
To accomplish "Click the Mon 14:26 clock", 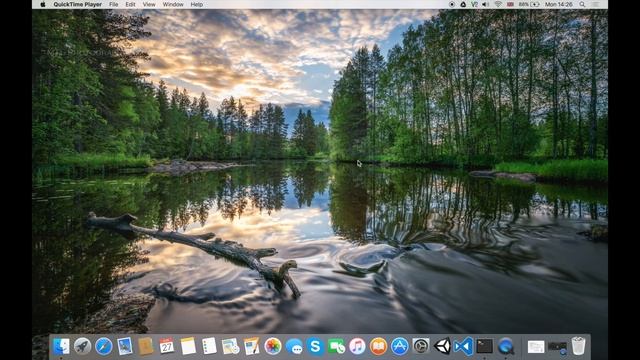I will (x=558, y=4).
